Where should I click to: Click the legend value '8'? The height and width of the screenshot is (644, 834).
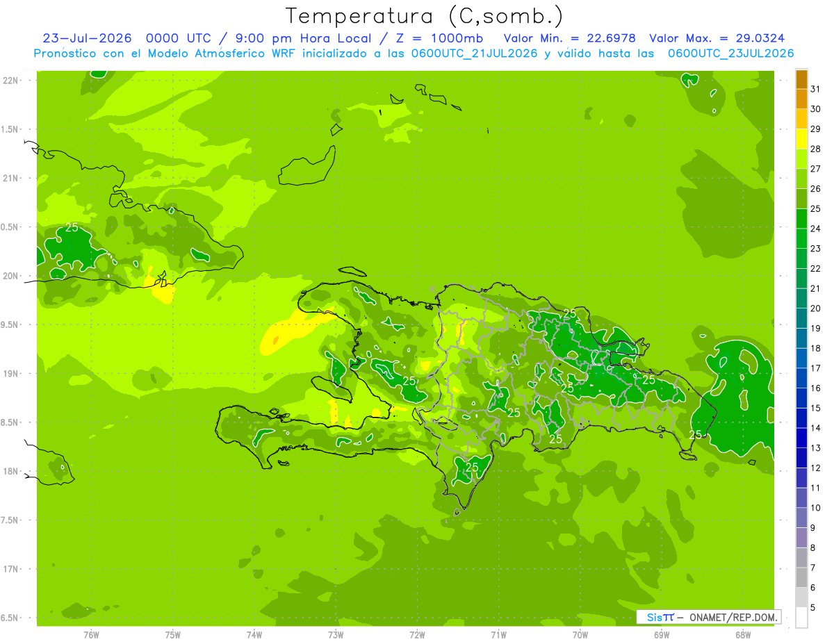(x=812, y=547)
